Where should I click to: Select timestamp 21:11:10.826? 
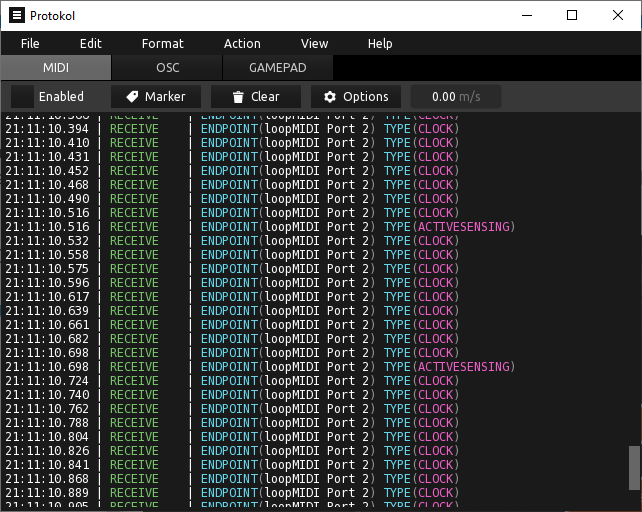pos(47,451)
